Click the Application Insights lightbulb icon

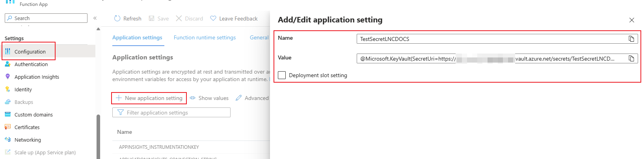coord(7,77)
